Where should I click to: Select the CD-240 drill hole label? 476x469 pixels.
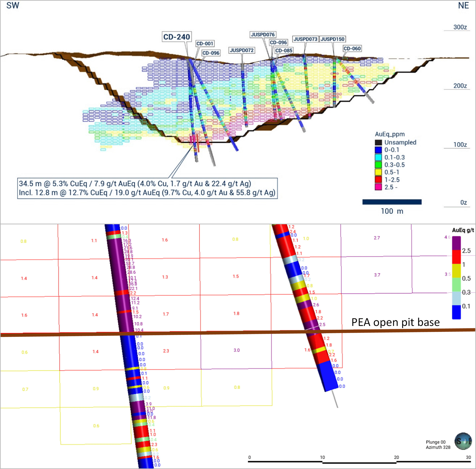point(177,37)
